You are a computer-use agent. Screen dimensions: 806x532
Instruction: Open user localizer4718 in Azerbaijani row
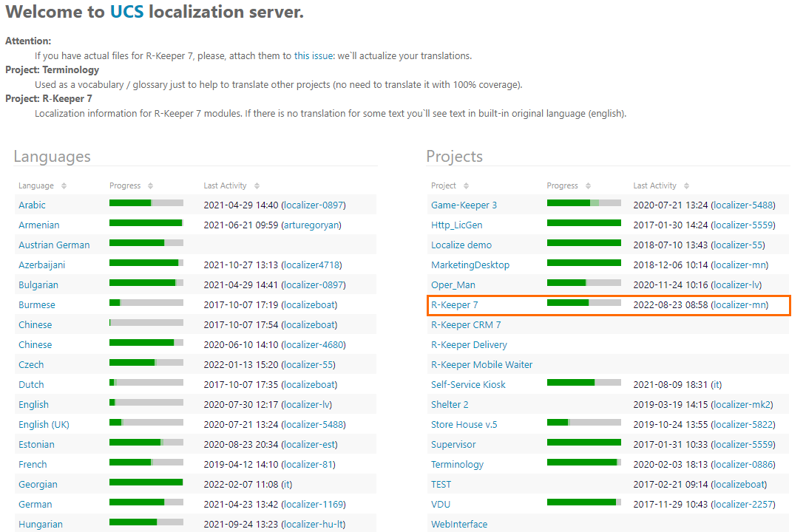tap(311, 265)
